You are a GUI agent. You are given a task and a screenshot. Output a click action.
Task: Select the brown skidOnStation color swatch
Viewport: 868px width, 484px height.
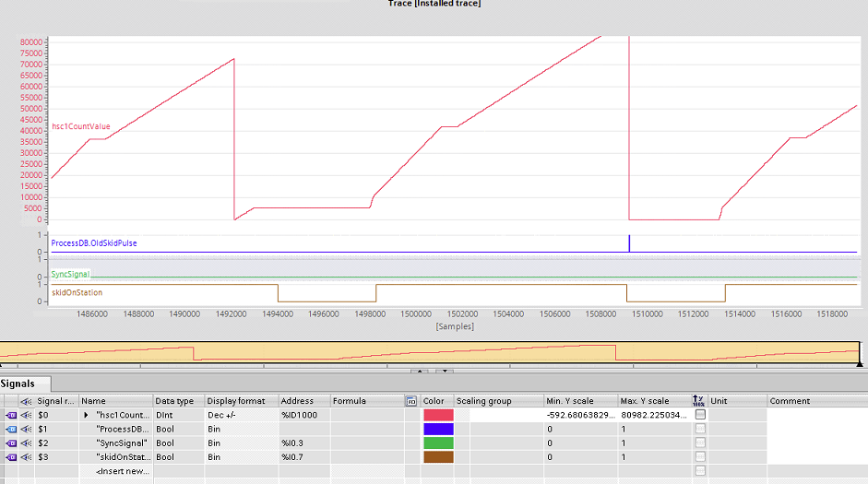(438, 457)
